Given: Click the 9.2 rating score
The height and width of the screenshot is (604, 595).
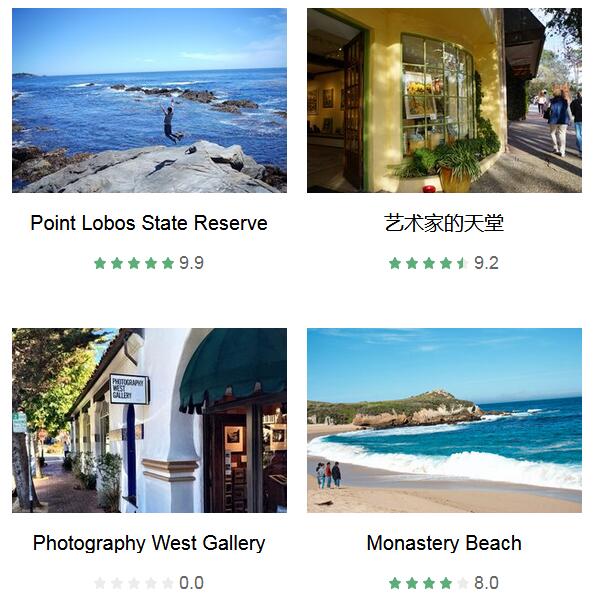Looking at the screenshot, I should (486, 263).
